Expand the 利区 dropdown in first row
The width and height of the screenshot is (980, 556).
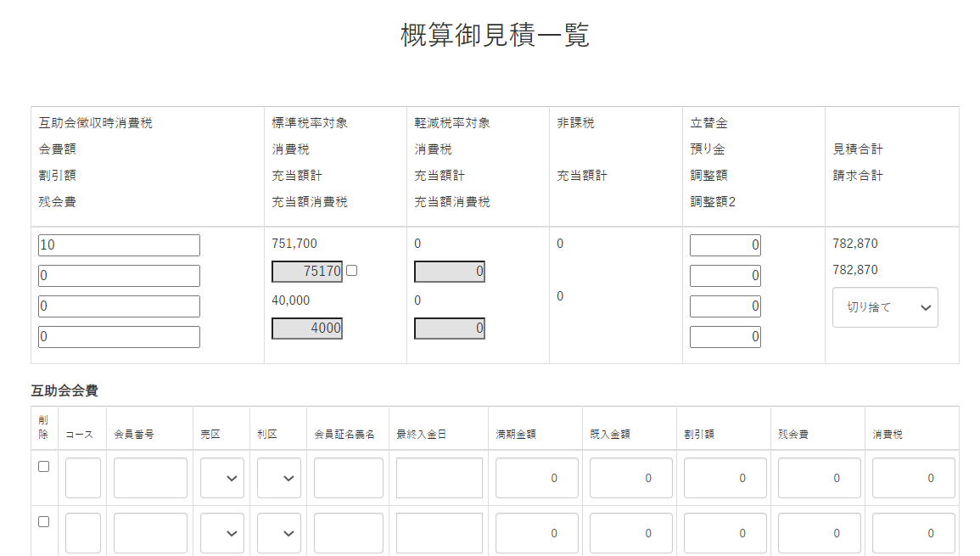[x=279, y=479]
